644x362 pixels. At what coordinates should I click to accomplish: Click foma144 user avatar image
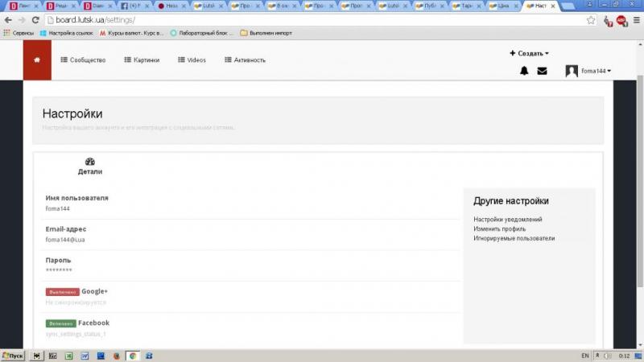[x=572, y=71]
